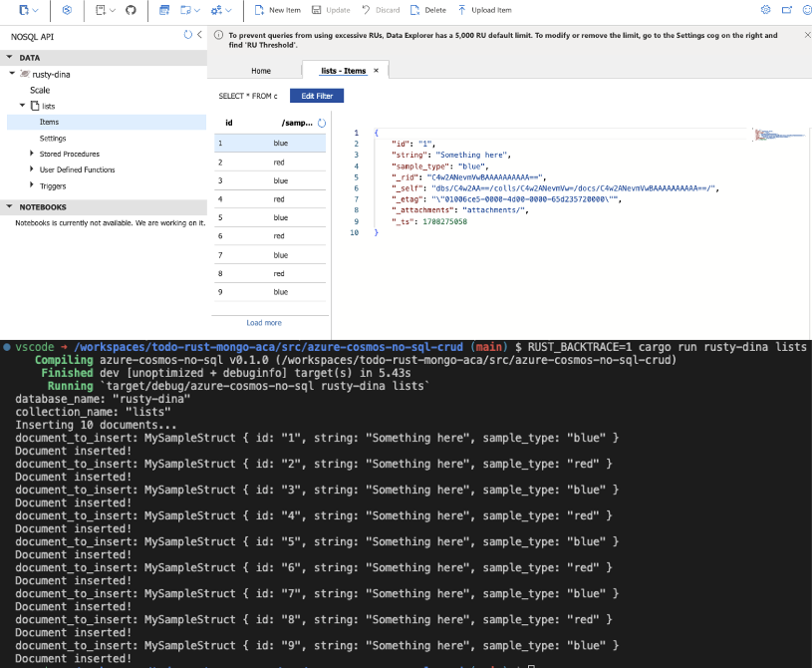Click the open full screen icon
Screen dimensions: 812x668
[787, 10]
